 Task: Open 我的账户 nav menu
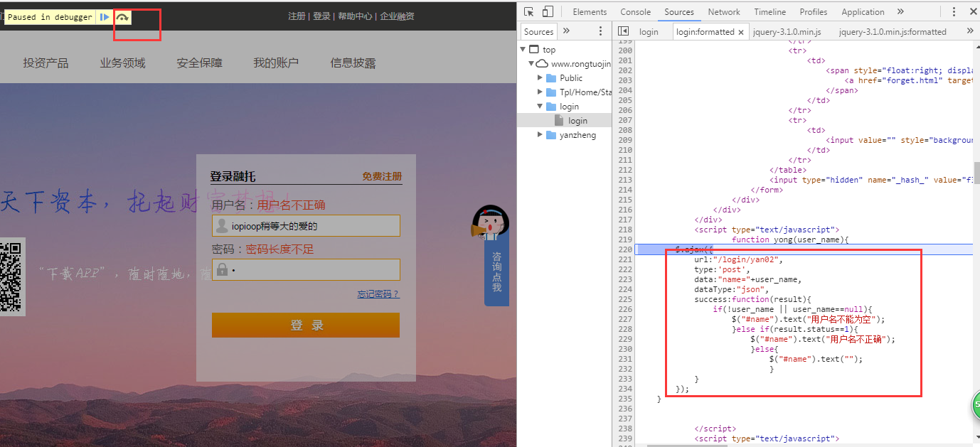[x=276, y=63]
